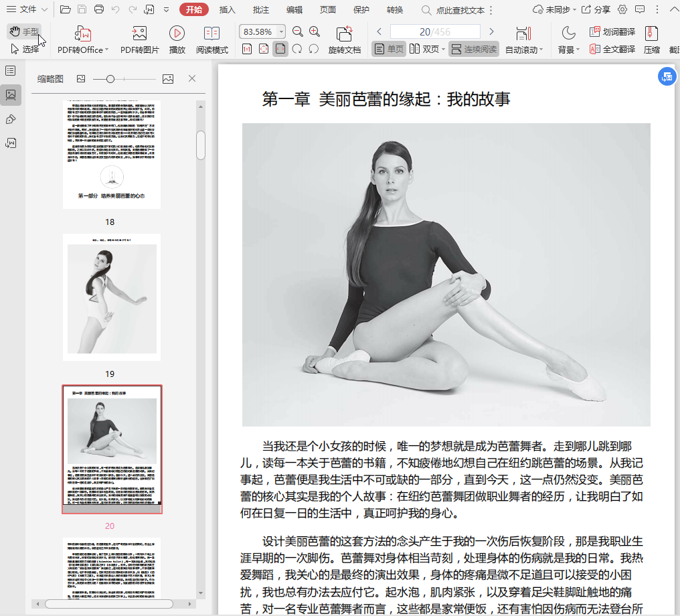Go to previous page arrow
This screenshot has height=616, width=680.
click(x=379, y=31)
